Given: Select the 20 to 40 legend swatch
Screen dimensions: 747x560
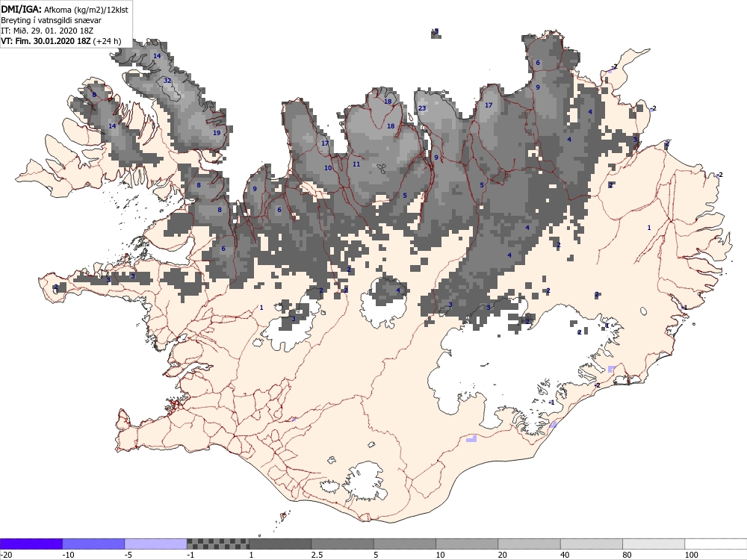Looking at the screenshot, I should point(530,544).
